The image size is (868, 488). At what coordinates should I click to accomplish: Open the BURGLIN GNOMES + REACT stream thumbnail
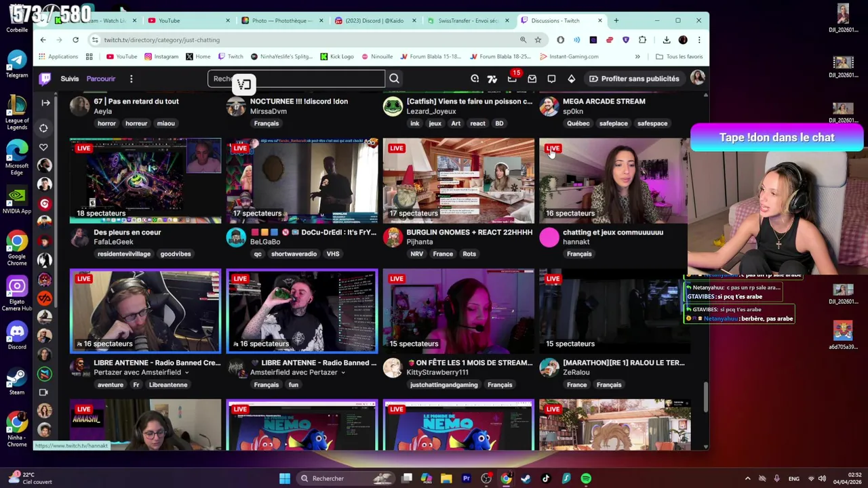coord(458,181)
